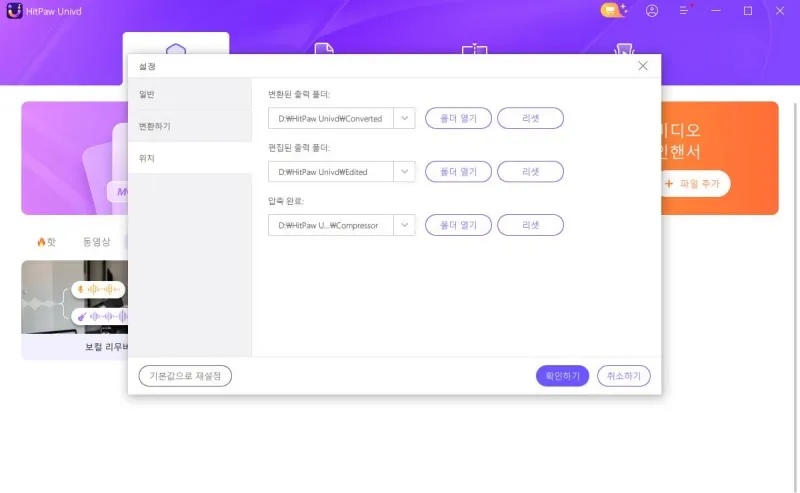Close the HitPaw Univd window
This screenshot has width=800, height=493.
(x=780, y=11)
